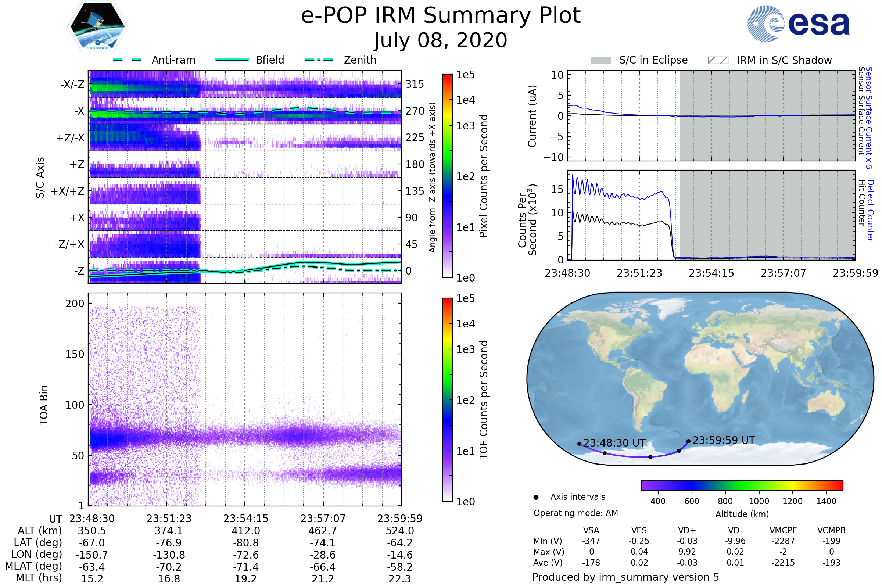
Task: Click the Zenith dash-dot legend marker
Action: click(319, 60)
